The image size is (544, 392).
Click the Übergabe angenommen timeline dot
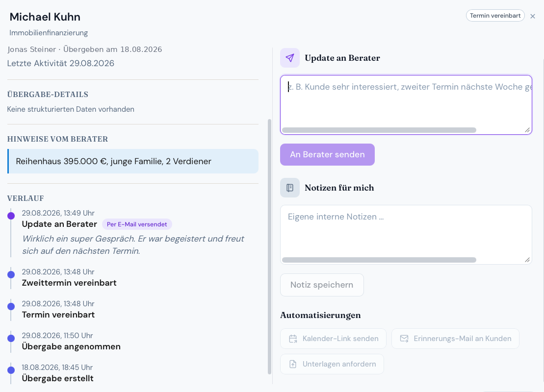[x=11, y=338]
